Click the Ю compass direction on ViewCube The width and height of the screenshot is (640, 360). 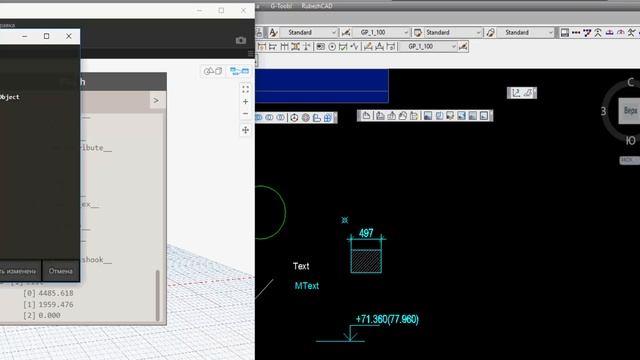tap(631, 141)
